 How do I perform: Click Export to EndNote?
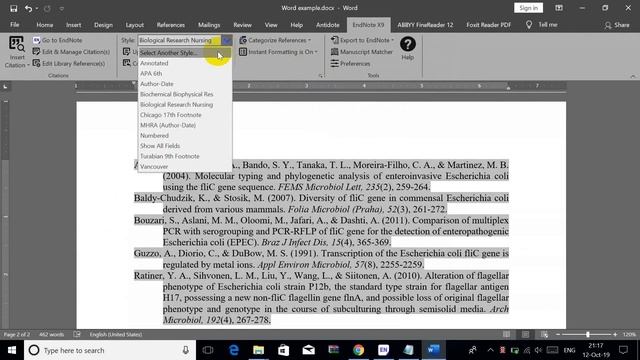click(362, 40)
